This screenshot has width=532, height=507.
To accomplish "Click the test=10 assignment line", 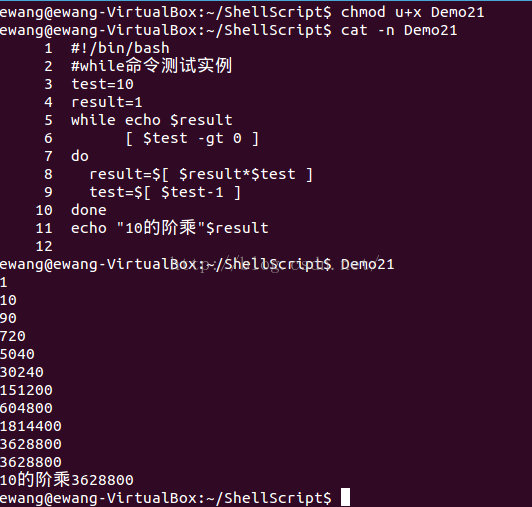I will (102, 84).
